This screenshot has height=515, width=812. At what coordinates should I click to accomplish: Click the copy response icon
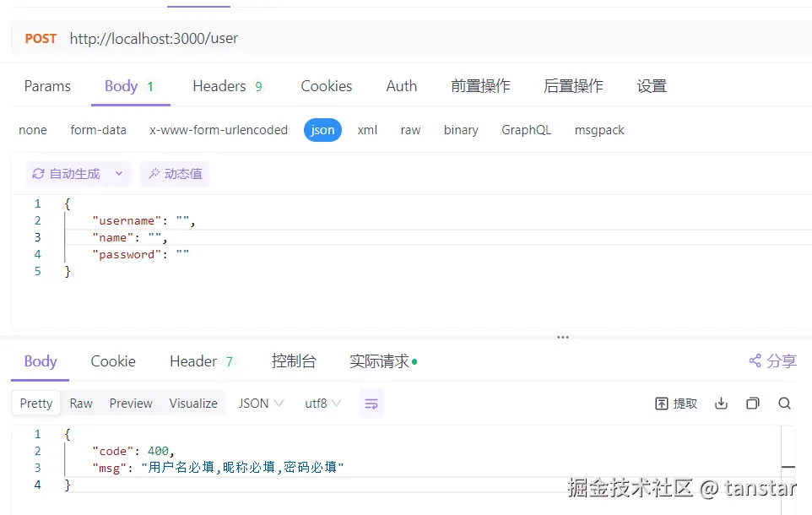[x=752, y=403]
